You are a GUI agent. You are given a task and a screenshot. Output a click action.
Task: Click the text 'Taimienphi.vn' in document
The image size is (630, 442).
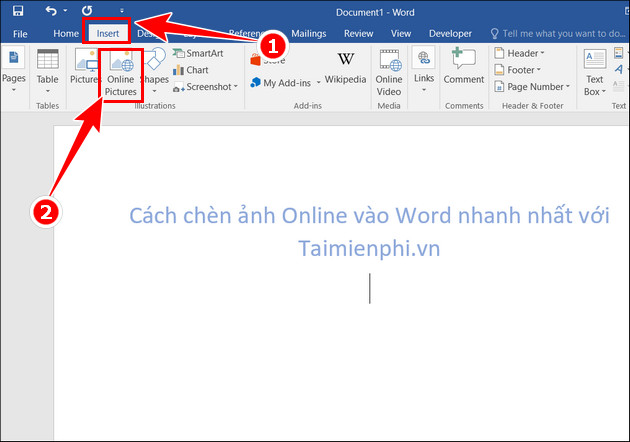pyautogui.click(x=369, y=248)
